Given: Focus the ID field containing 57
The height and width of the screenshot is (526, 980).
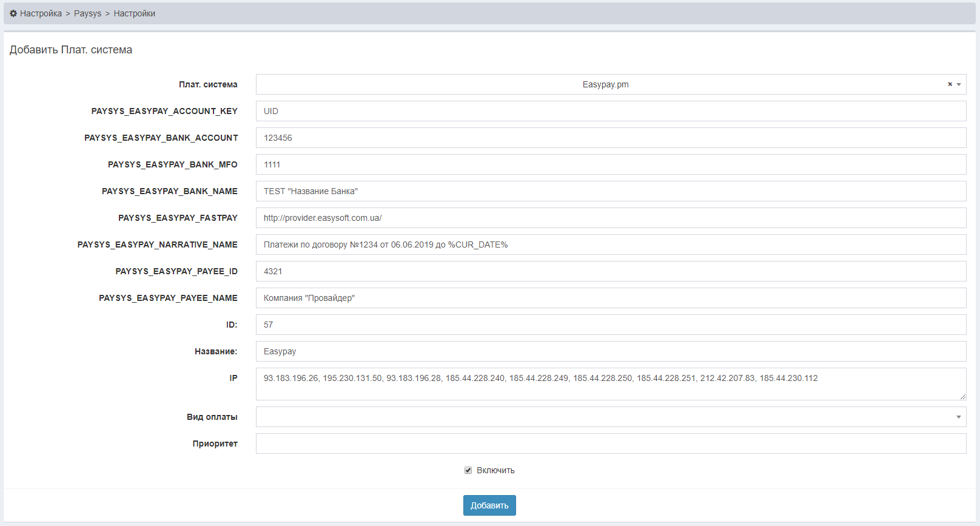Looking at the screenshot, I should pos(611,325).
